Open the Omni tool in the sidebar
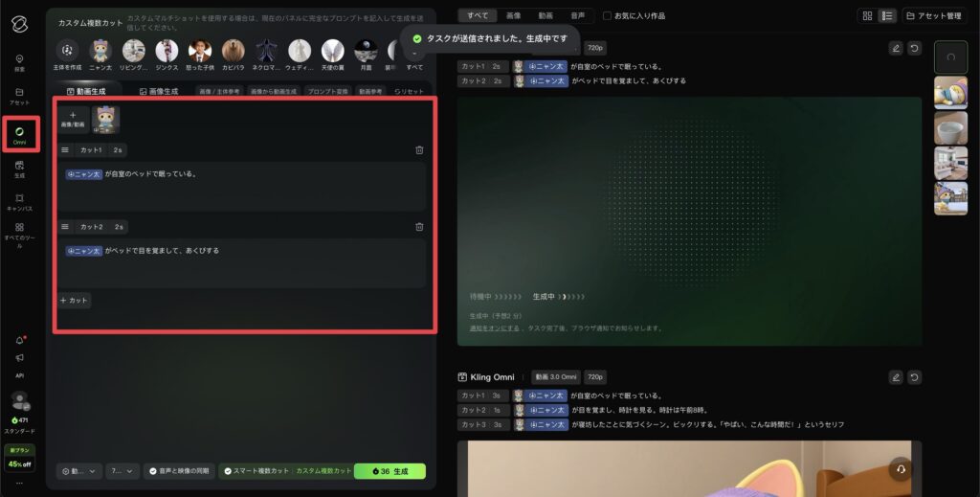 pos(20,135)
